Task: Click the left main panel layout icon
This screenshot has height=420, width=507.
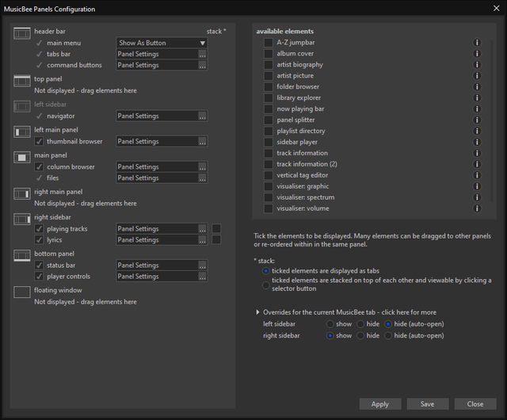Action: click(x=22, y=132)
